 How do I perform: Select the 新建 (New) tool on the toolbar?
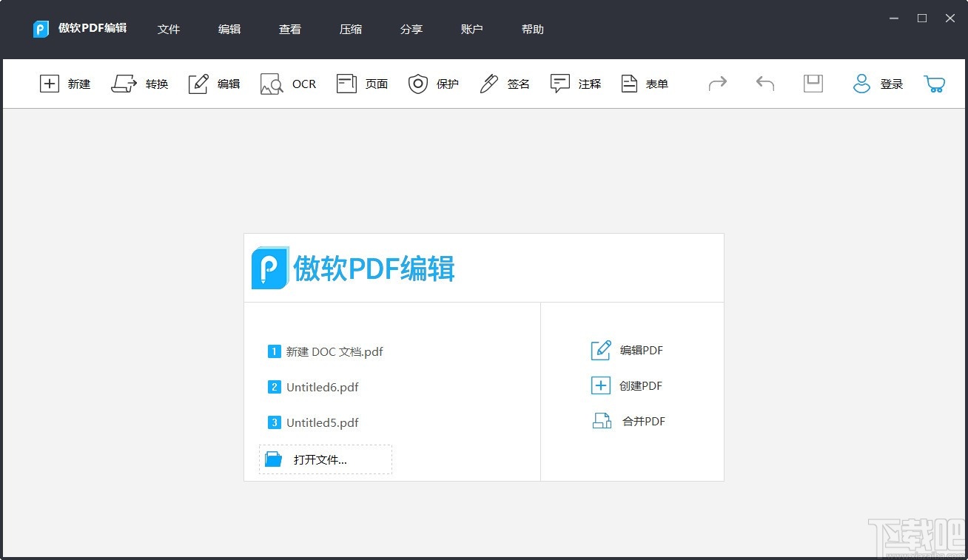[65, 84]
